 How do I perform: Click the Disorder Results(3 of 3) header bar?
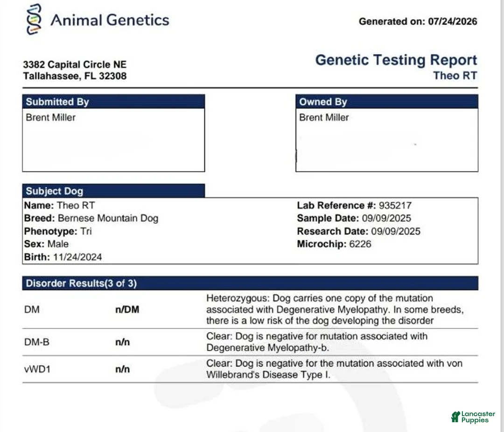point(250,283)
